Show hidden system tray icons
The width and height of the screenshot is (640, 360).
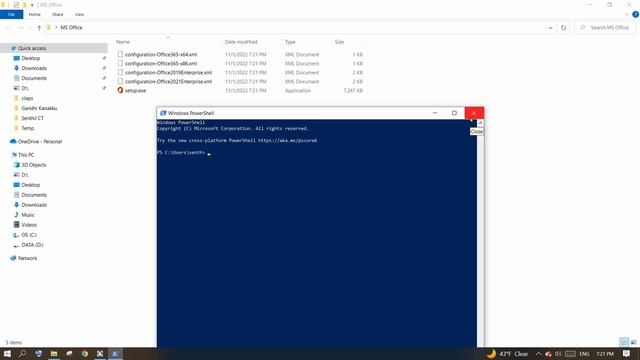coord(538,354)
